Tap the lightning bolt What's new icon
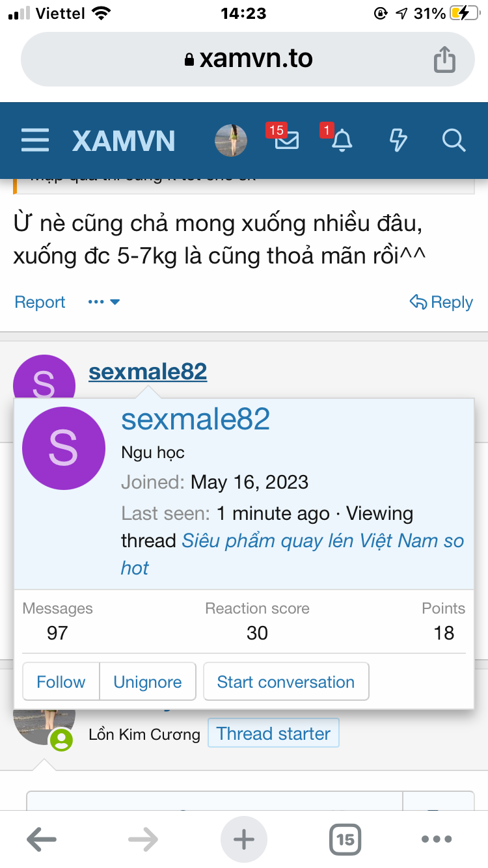 [x=398, y=140]
